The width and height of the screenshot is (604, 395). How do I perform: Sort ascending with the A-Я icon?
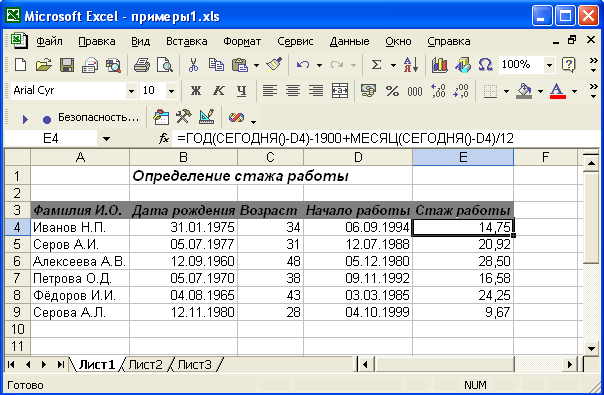point(411,65)
